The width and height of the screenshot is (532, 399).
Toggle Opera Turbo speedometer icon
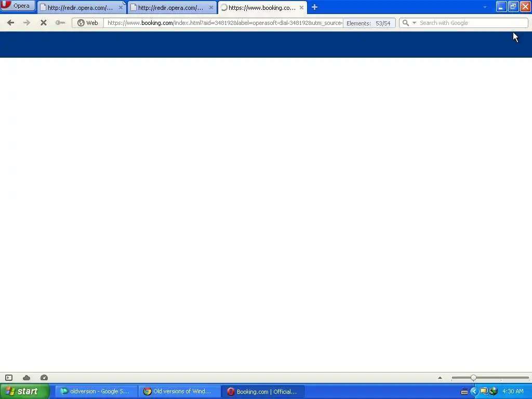[44, 378]
